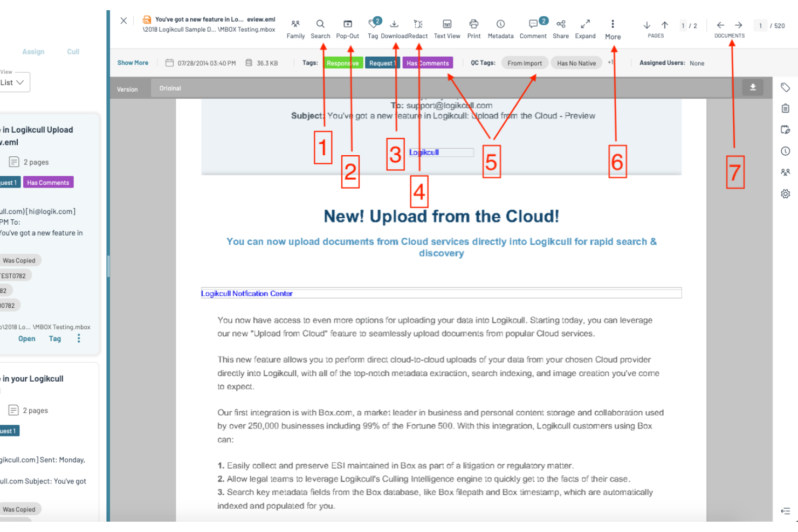
Task: Click the Assign button
Action: [33, 52]
